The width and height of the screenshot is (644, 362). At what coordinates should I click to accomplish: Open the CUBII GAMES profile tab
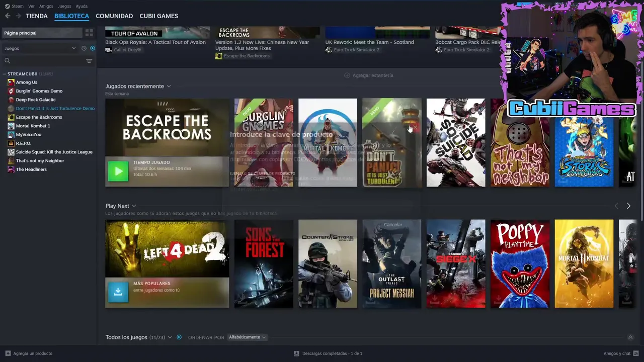point(158,16)
